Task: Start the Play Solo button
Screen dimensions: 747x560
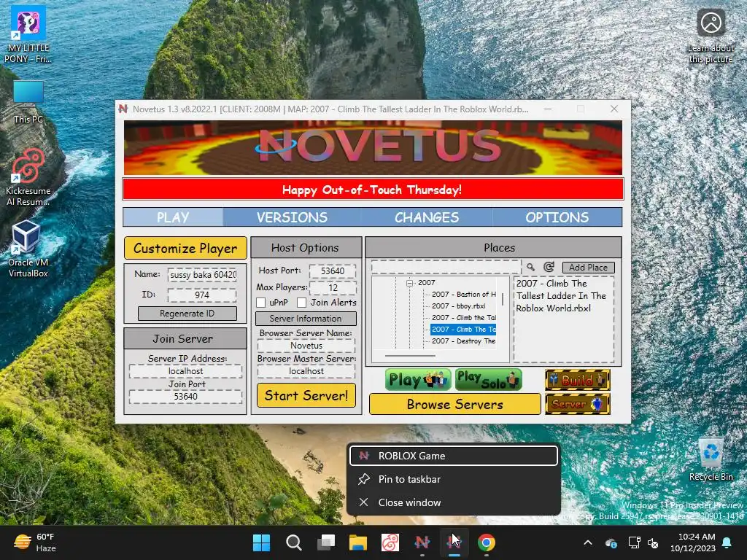Action: pos(488,380)
